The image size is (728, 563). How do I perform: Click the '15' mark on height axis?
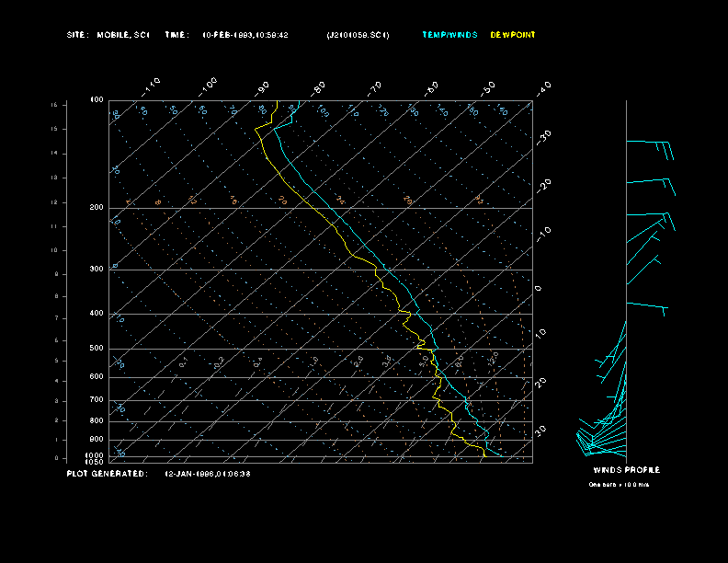54,129
